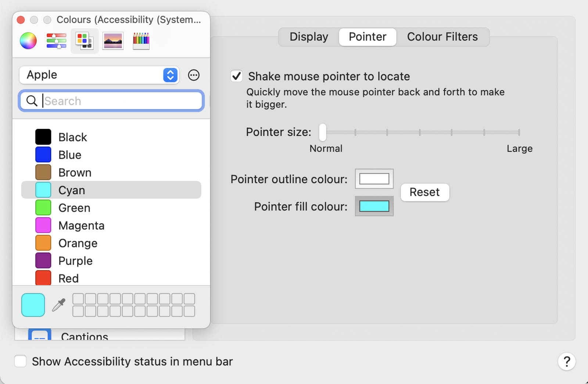This screenshot has width=588, height=384.
Task: Open the image palettes picker mode
Action: pyautogui.click(x=113, y=41)
